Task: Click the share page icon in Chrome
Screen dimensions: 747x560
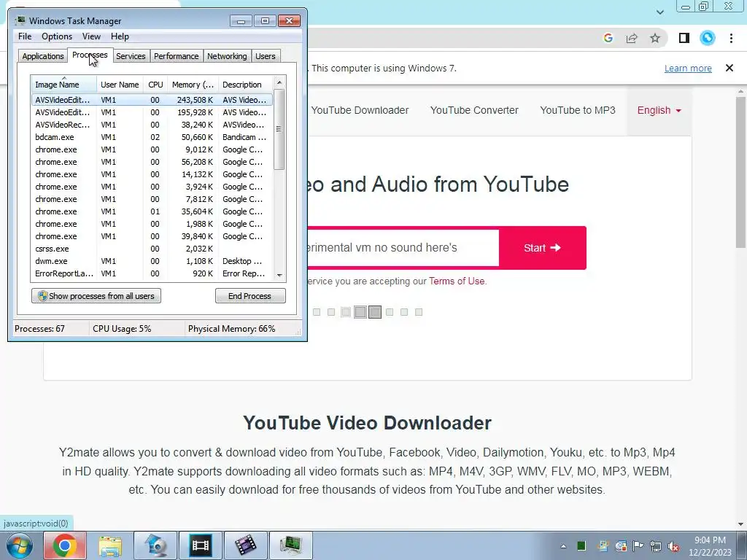Action: coord(632,38)
